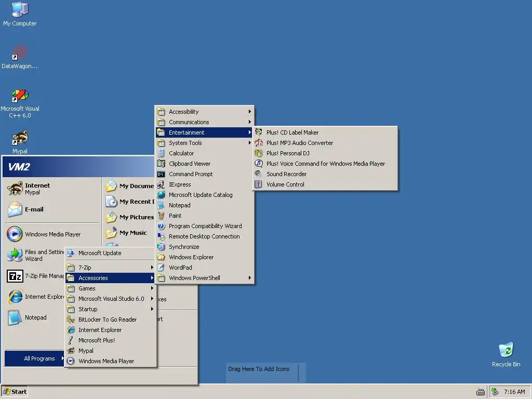Click the Command Prompt icon

161,174
